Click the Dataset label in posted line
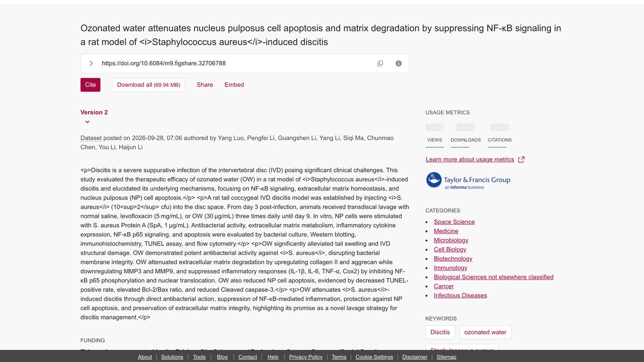This screenshot has height=362, width=644. [x=91, y=138]
